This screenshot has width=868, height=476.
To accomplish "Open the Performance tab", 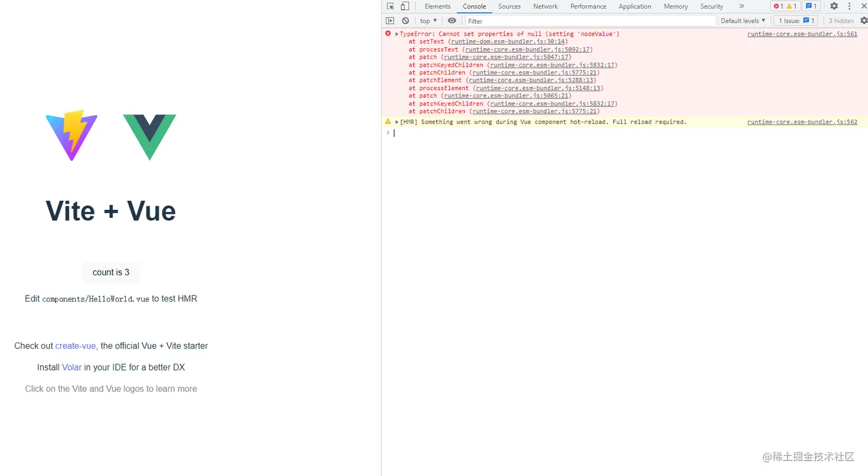I will coord(588,6).
